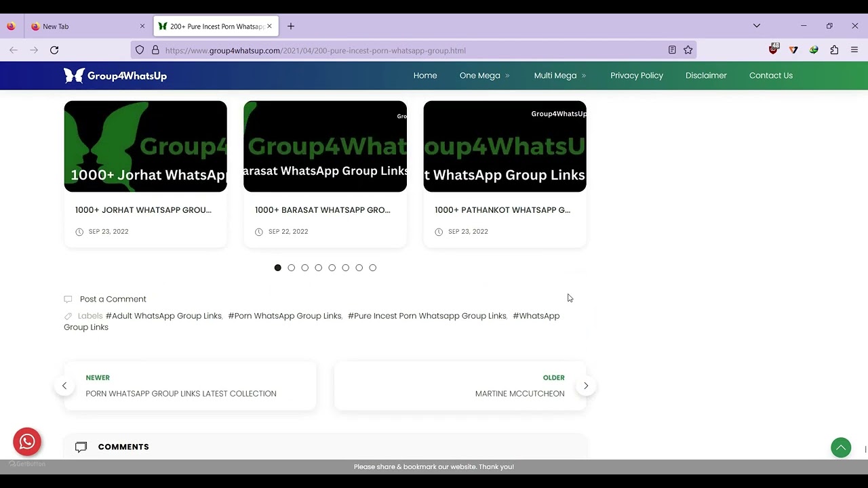View site security via padlock icon
The height and width of the screenshot is (488, 868).
tap(155, 50)
